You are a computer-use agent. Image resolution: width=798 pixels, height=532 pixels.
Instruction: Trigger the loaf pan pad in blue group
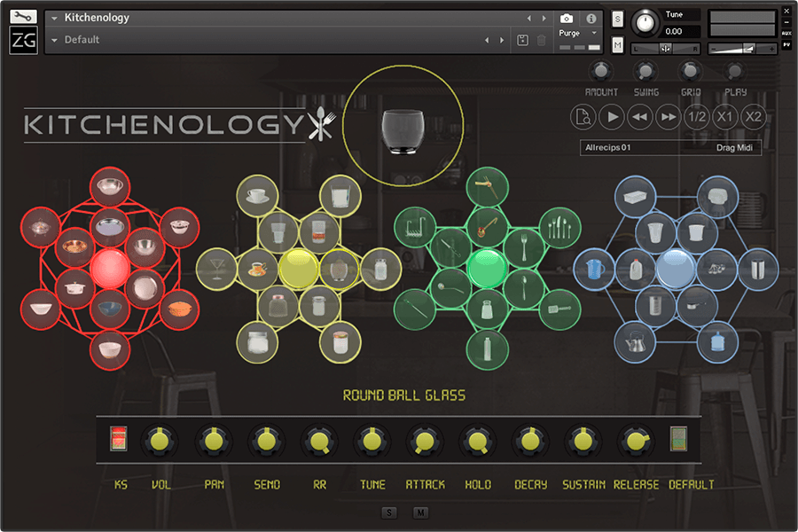coord(635,196)
